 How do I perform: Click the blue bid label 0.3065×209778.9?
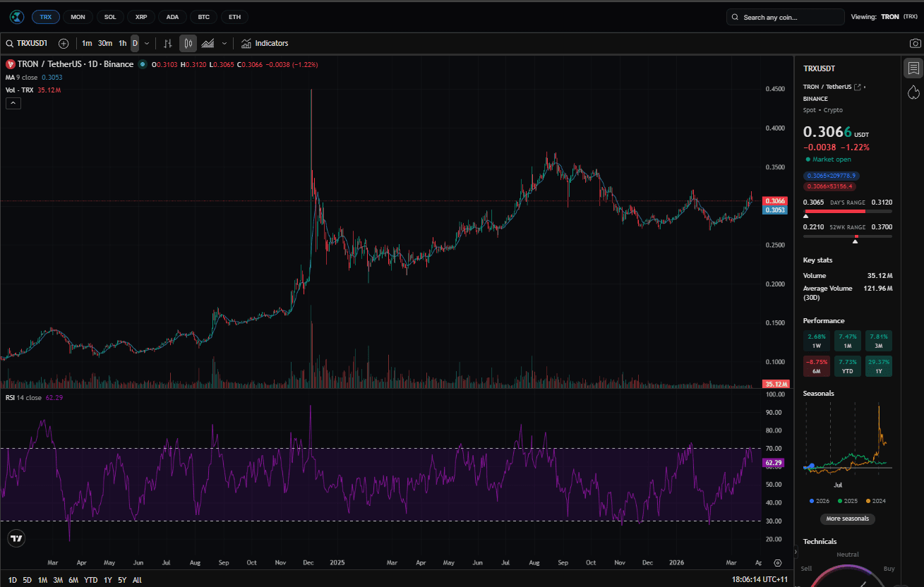pyautogui.click(x=831, y=175)
